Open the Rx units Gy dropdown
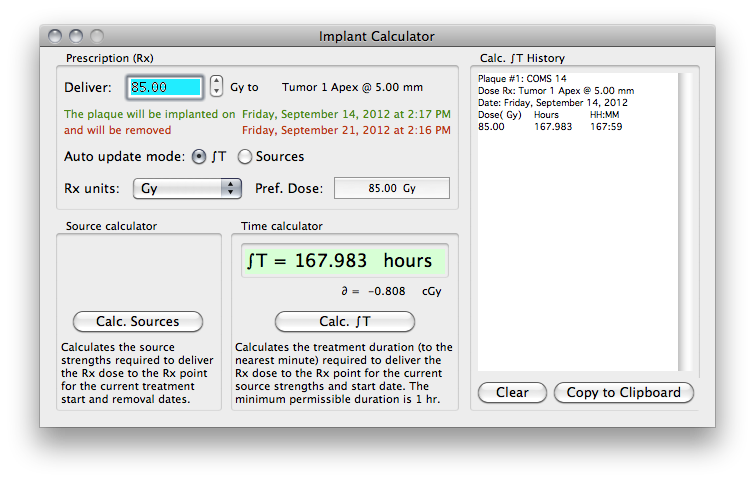The image size is (755, 482). coord(187,188)
